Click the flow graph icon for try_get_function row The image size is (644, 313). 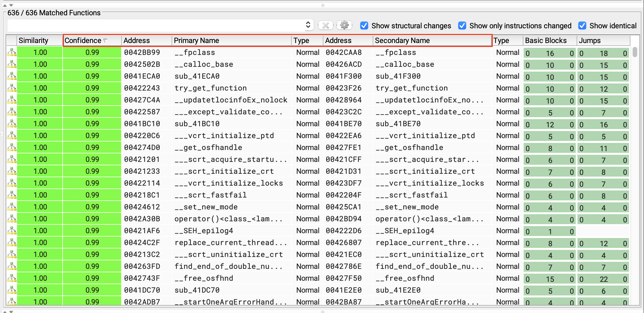(x=12, y=88)
